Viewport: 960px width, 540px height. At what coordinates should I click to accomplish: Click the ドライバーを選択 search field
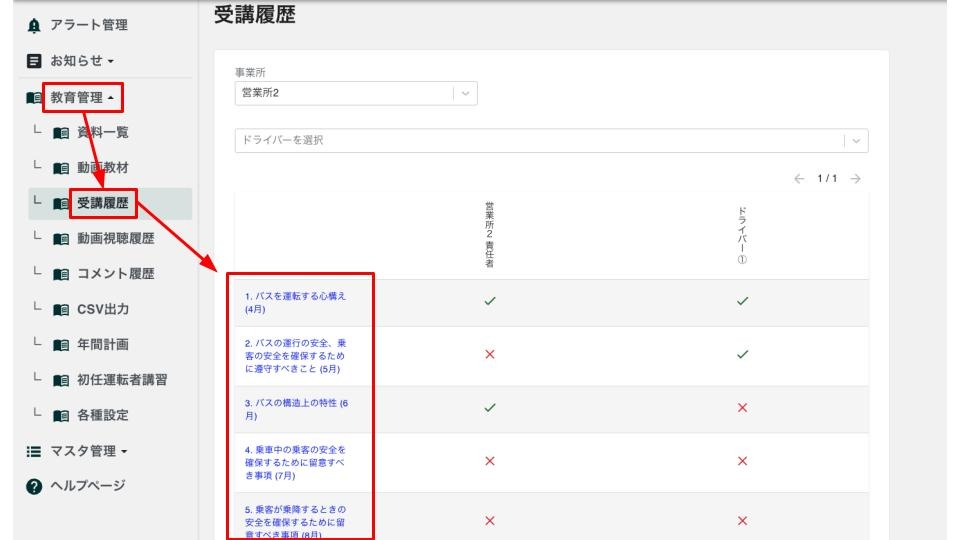[x=535, y=141]
